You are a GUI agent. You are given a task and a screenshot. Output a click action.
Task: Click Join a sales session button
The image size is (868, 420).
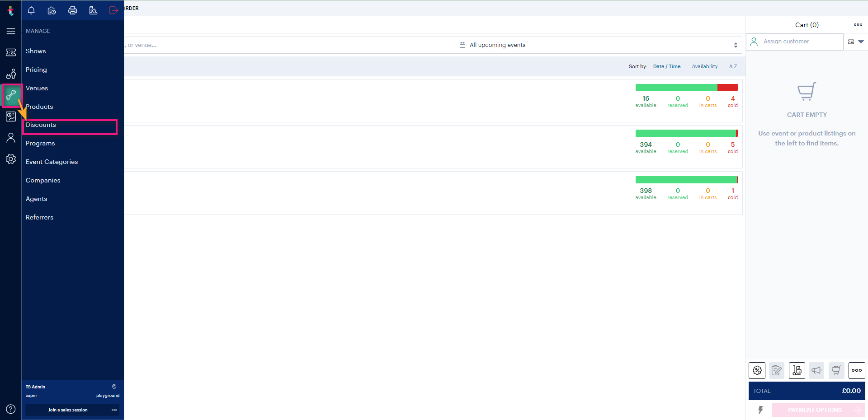click(x=68, y=410)
